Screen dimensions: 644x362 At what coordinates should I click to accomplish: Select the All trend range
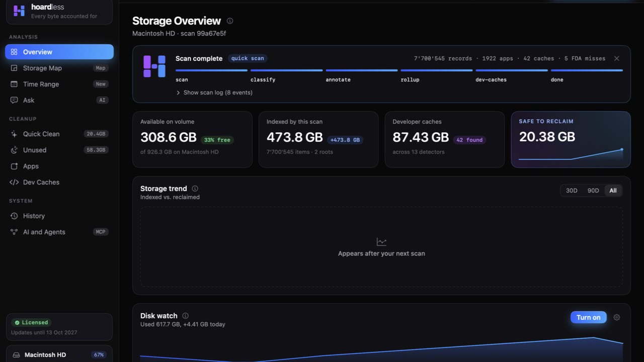coord(613,191)
